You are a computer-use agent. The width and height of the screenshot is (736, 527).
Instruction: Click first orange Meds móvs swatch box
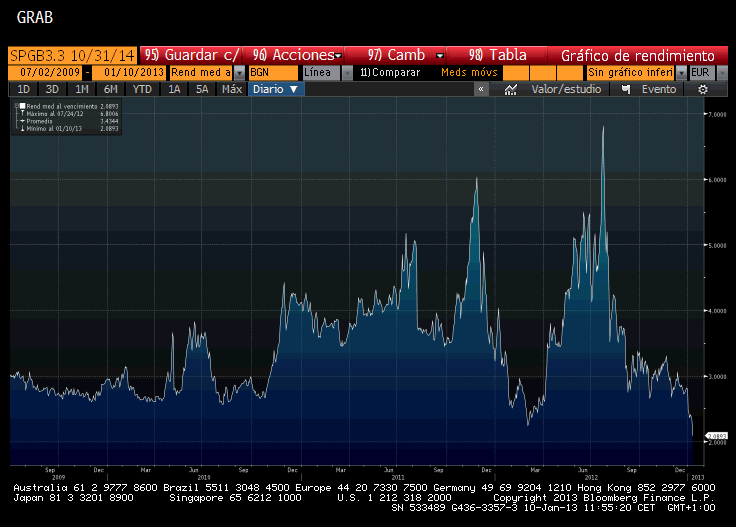515,73
